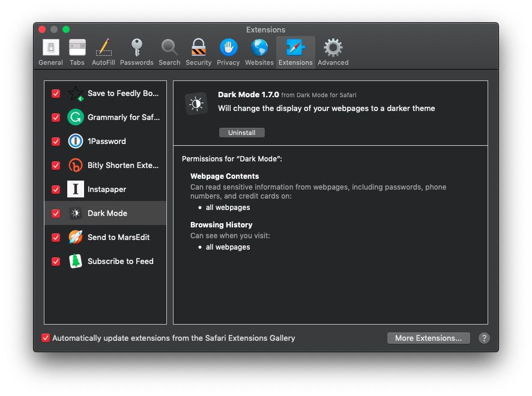This screenshot has height=396, width=532.
Task: Switch to the Tabs preferences pane
Action: [x=77, y=52]
